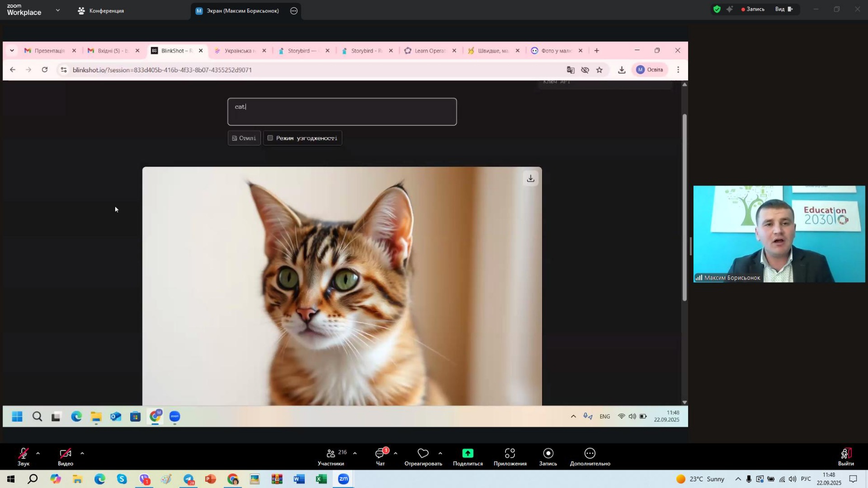Image resolution: width=868 pixels, height=488 pixels.
Task: Open the Отреагировать reactions button
Action: (423, 457)
